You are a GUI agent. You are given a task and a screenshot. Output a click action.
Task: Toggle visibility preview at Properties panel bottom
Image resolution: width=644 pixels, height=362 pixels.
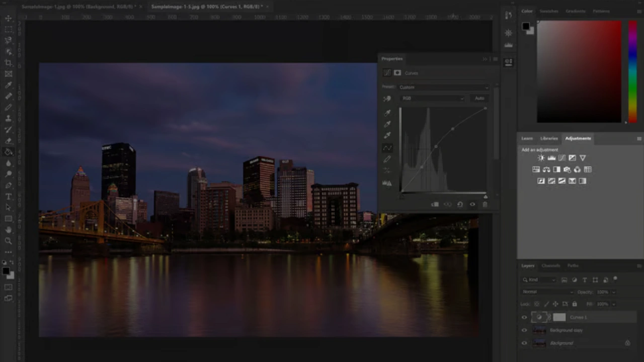pyautogui.click(x=472, y=204)
